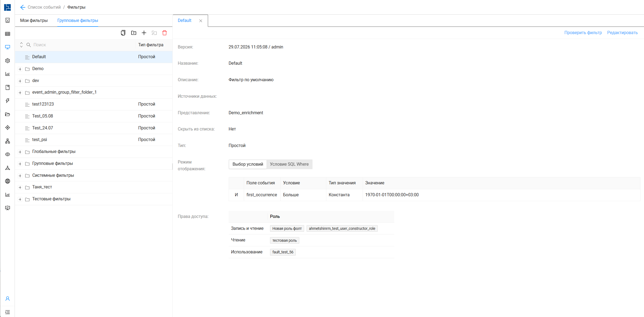Select the Test_05.08 filter

[94, 116]
